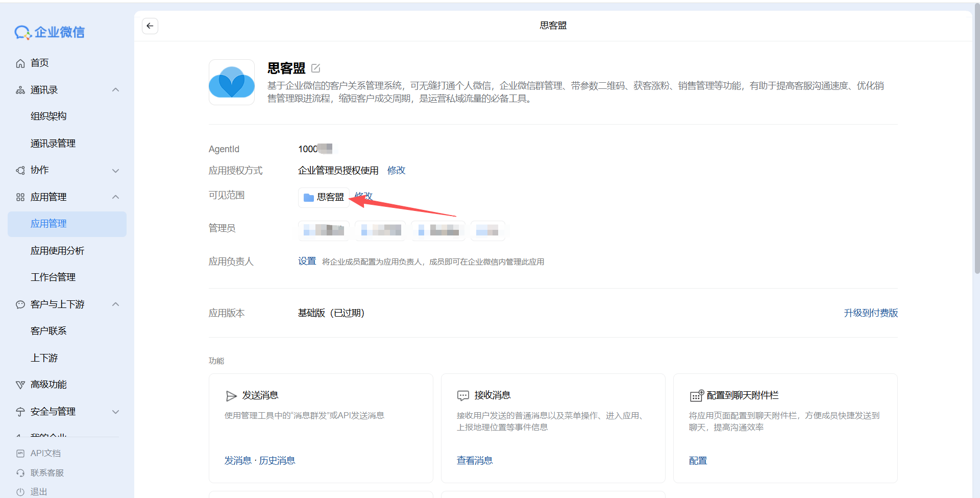This screenshot has height=498, width=980.
Task: Click the 应用管理 grid icon in sidebar
Action: pyautogui.click(x=20, y=197)
